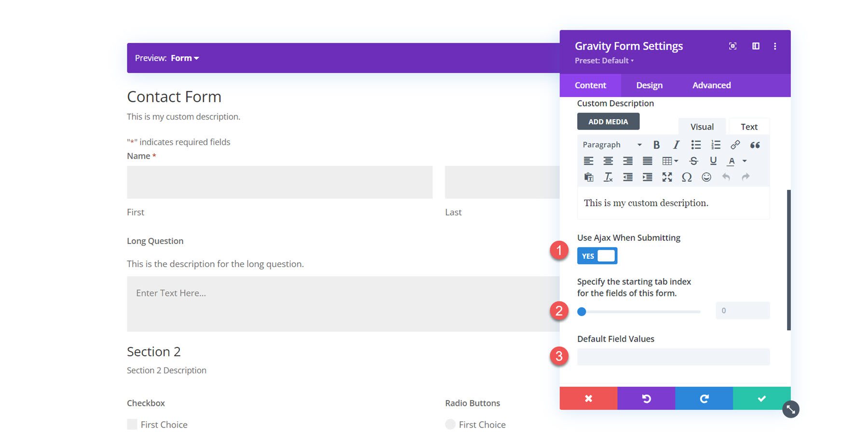
Task: Click the Section 2 heading
Action: tap(154, 351)
